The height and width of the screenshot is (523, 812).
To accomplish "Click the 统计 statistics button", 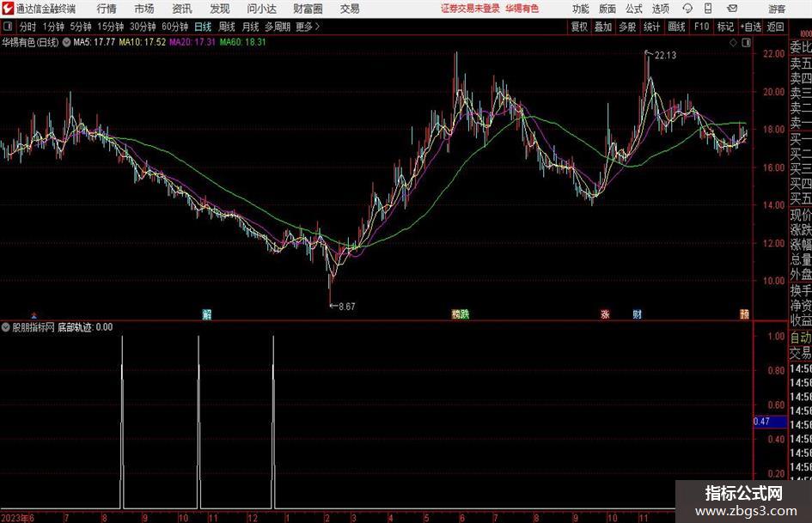I will pos(651,27).
